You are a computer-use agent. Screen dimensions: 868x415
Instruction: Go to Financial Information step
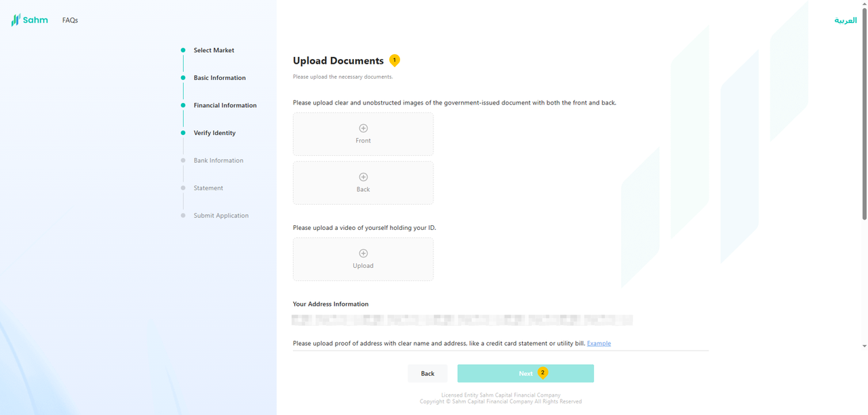(224, 106)
